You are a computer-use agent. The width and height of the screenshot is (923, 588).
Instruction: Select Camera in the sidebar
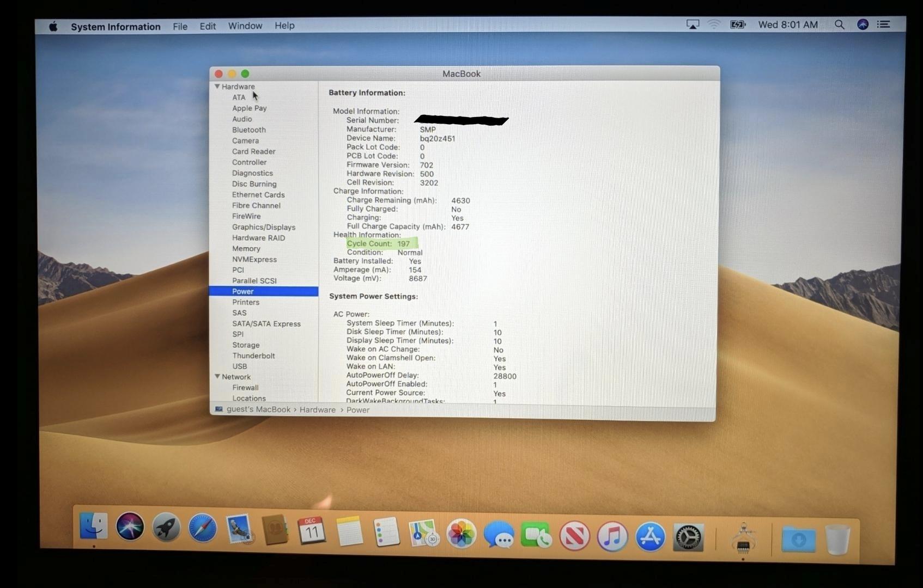(246, 140)
